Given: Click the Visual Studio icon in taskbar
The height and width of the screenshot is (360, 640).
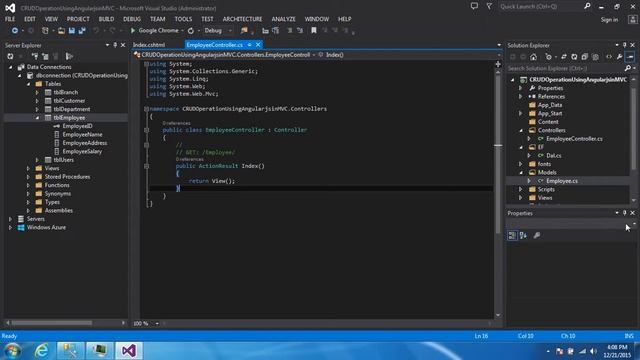Looking at the screenshot, I should [129, 351].
